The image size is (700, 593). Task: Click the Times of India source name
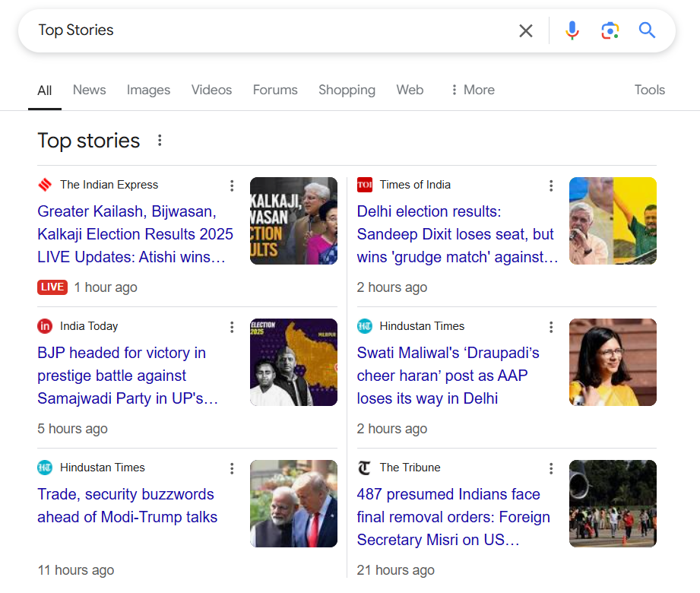click(x=415, y=185)
